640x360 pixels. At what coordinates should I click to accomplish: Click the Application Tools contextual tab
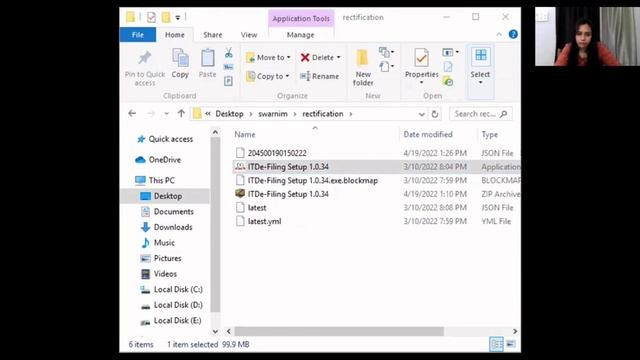[x=301, y=19]
